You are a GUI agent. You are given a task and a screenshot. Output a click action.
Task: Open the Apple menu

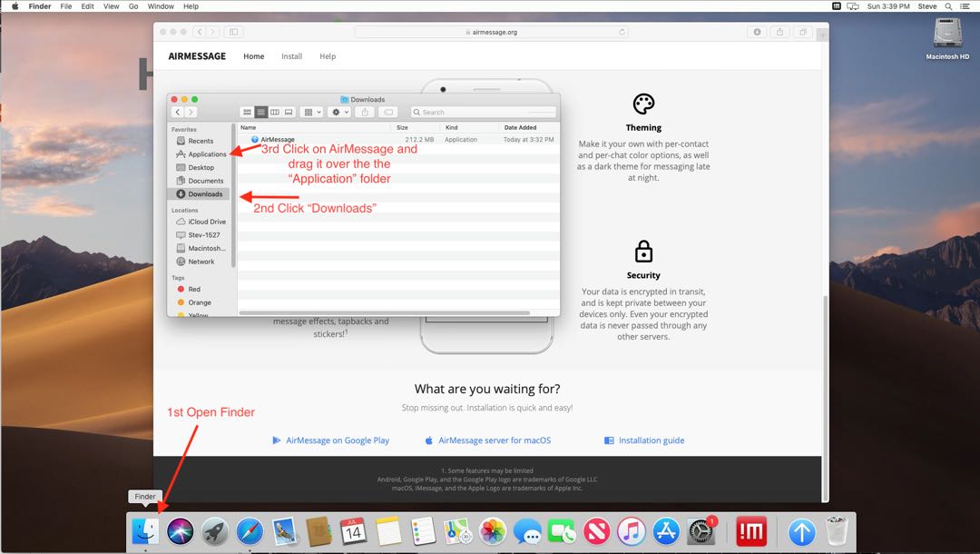click(x=15, y=6)
